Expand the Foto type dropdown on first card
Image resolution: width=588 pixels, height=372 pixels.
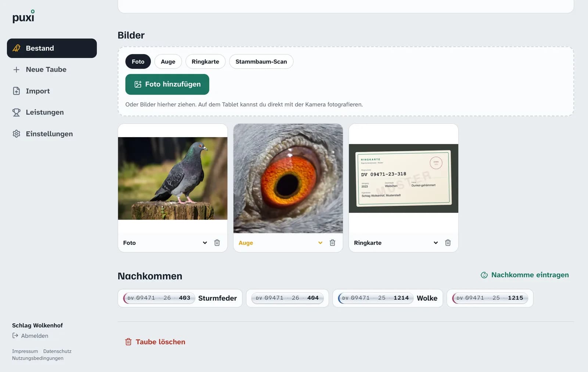coord(205,243)
